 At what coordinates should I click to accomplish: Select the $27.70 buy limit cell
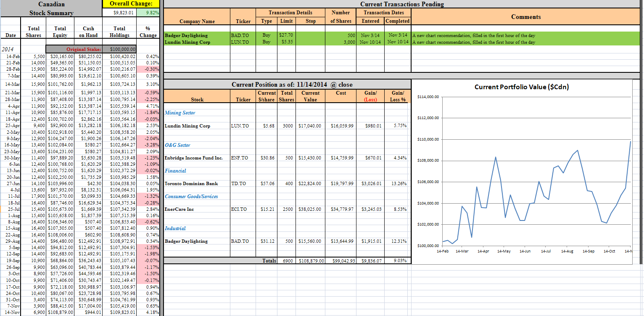286,35
